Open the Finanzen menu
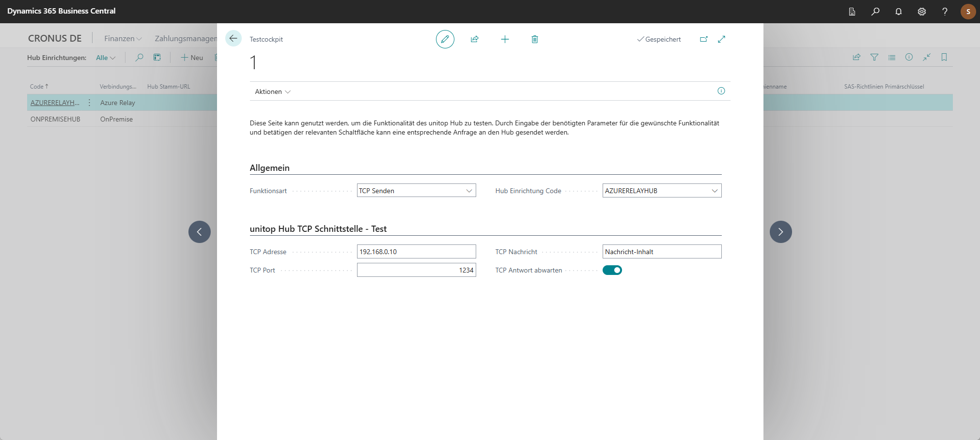This screenshot has height=440, width=980. point(123,39)
